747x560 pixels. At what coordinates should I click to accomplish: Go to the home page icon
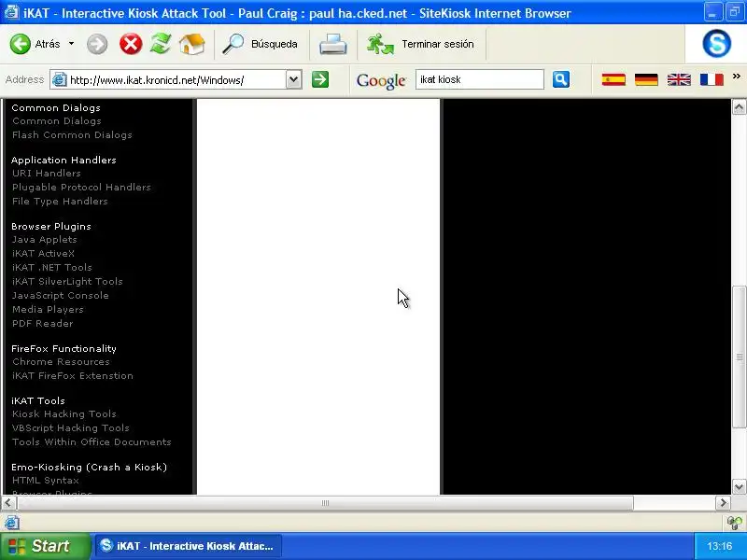tap(192, 44)
